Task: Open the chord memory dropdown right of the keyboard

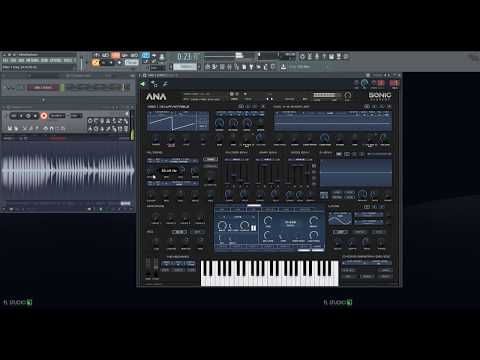Action: 367,263
